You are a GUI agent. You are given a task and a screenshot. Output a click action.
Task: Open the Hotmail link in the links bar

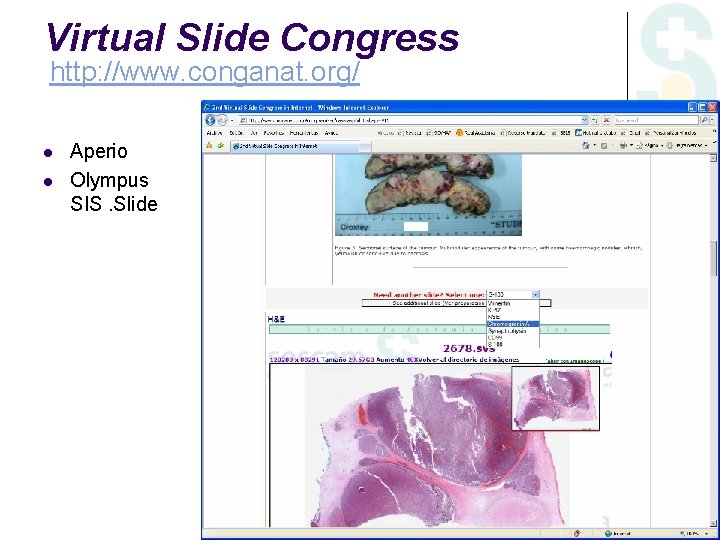coord(596,133)
